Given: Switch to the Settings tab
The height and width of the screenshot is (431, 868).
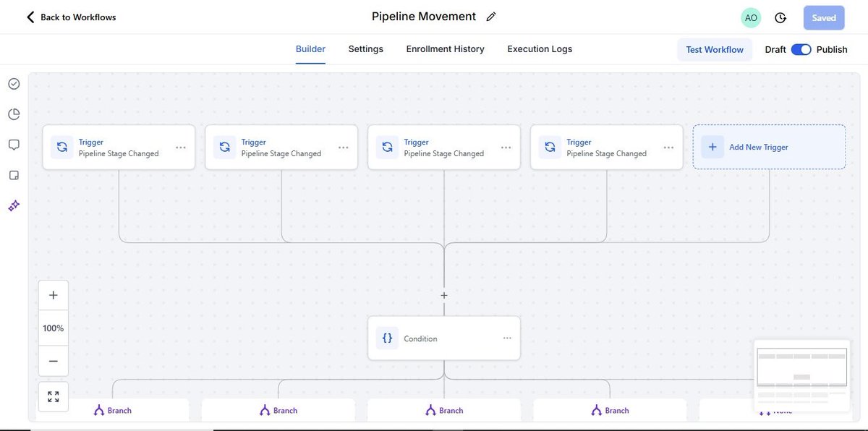Looking at the screenshot, I should [x=365, y=48].
